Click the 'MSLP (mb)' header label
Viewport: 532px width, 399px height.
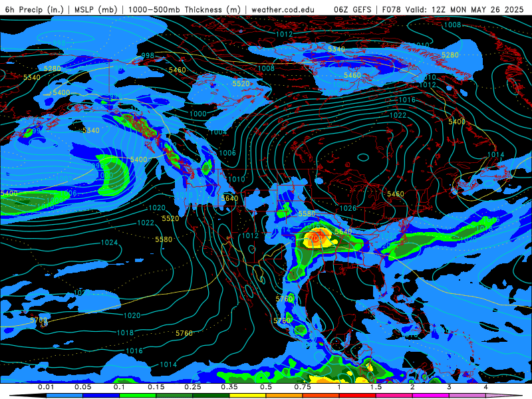click(96, 9)
